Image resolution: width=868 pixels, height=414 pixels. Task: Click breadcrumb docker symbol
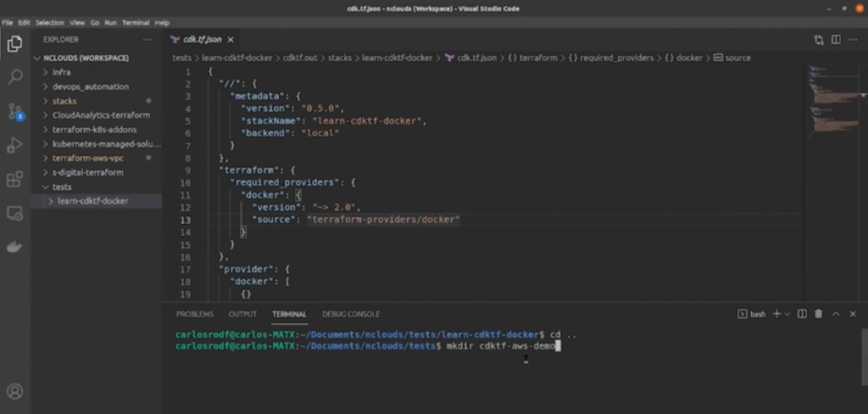pyautogui.click(x=689, y=58)
